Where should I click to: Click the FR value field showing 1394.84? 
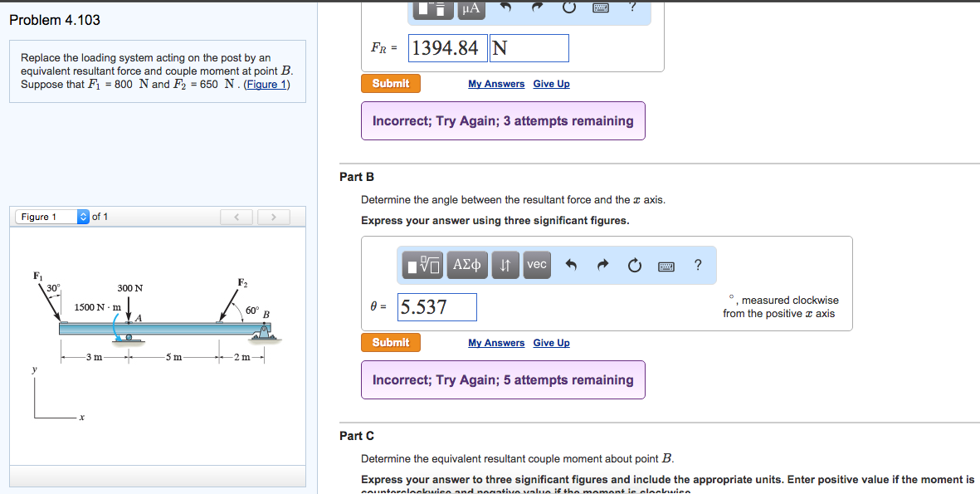[x=447, y=47]
